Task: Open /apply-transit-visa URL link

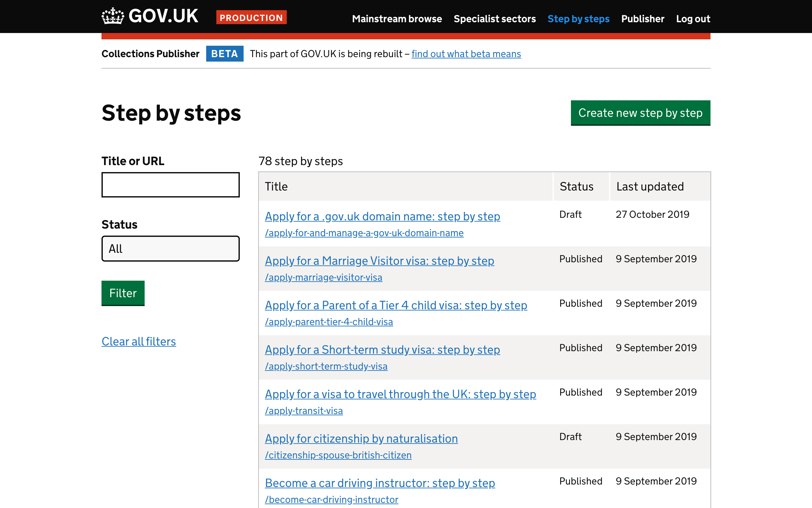Action: pyautogui.click(x=304, y=411)
